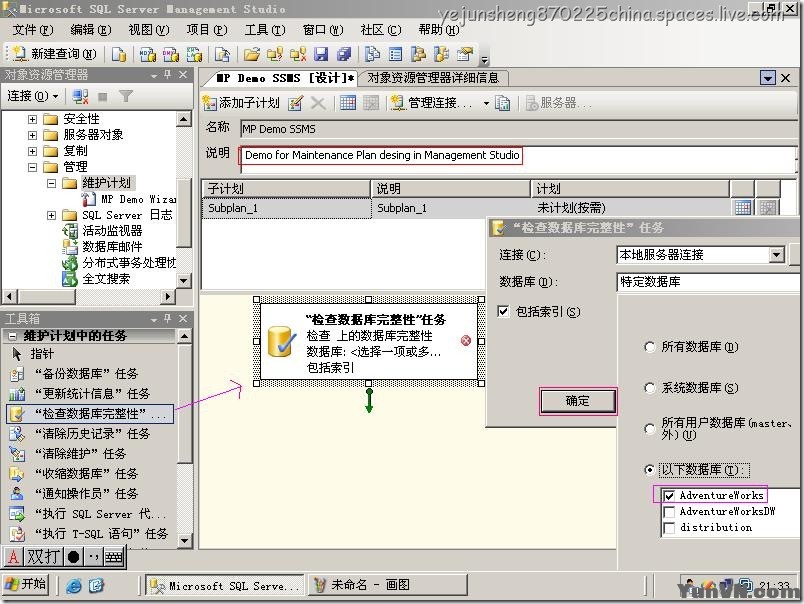Click Add Subplan (添加子计划) toolbar icon
The width and height of the screenshot is (804, 604).
[x=241, y=103]
